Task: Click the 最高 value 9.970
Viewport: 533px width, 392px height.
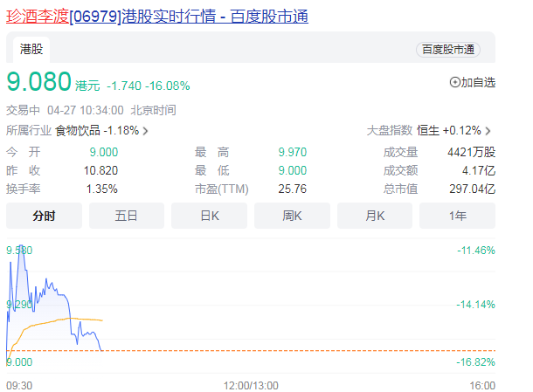Action: click(x=293, y=152)
